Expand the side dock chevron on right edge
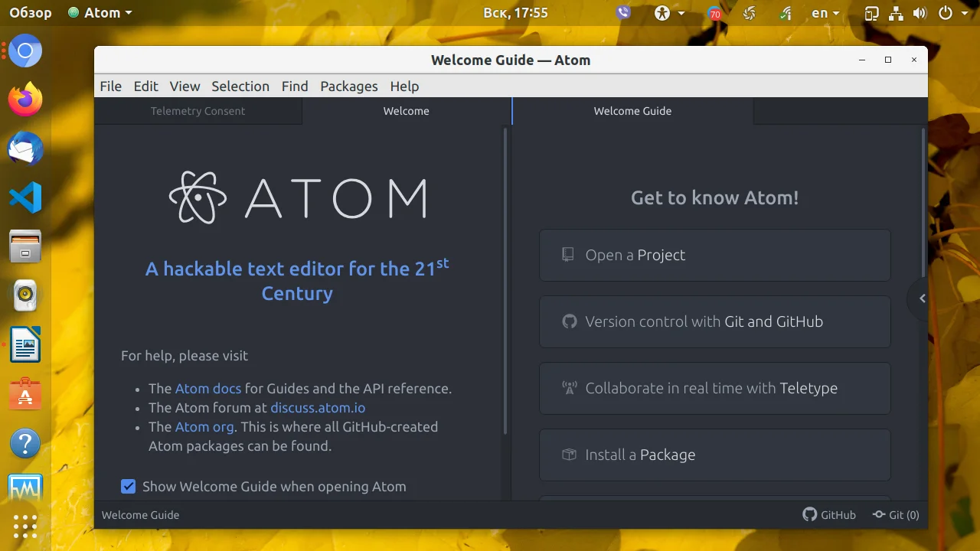 tap(922, 298)
